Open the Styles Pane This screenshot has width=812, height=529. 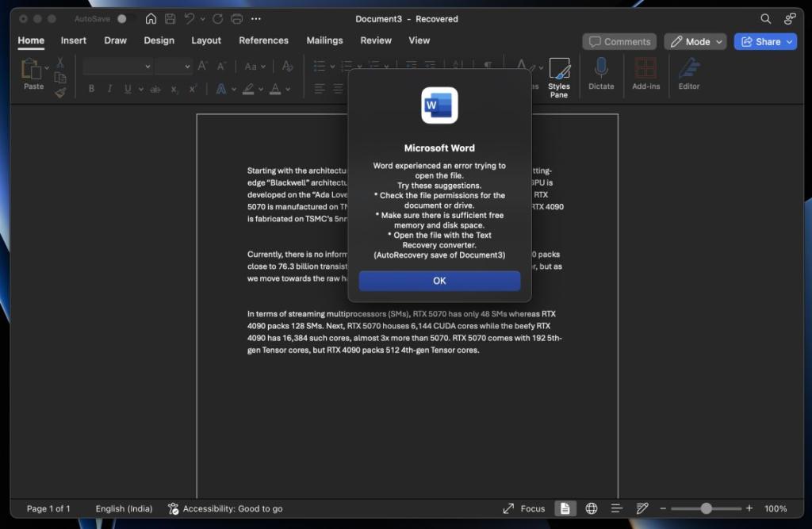(x=559, y=76)
